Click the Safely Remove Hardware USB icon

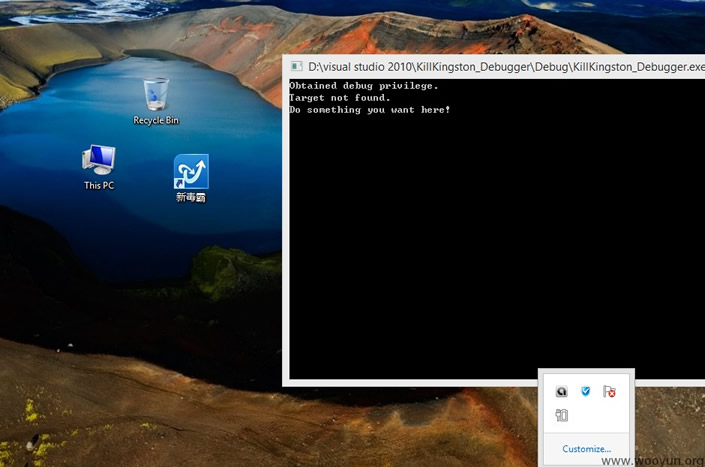pos(561,415)
